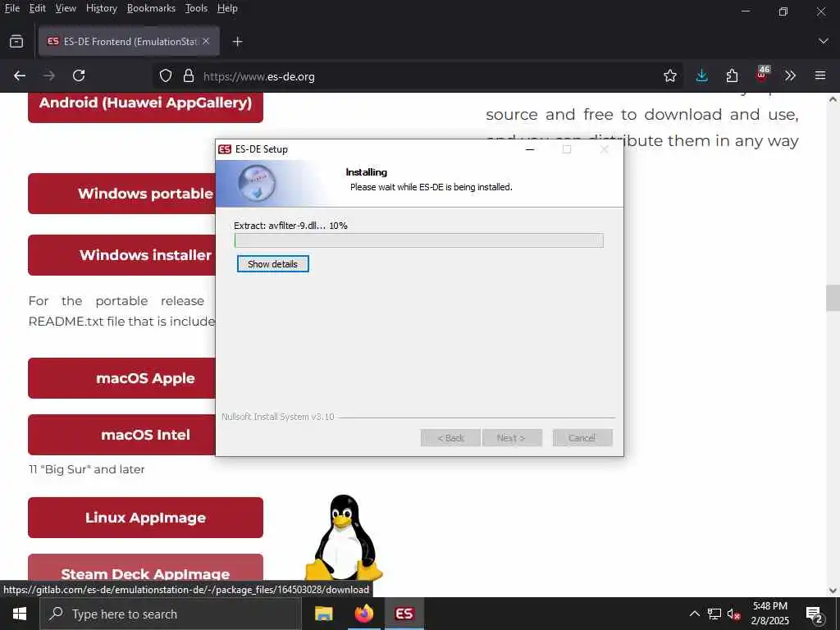Image resolution: width=840 pixels, height=630 pixels.
Task: Click 'Extract: avfilter-9.dll... 10%' status text
Action: pos(290,226)
